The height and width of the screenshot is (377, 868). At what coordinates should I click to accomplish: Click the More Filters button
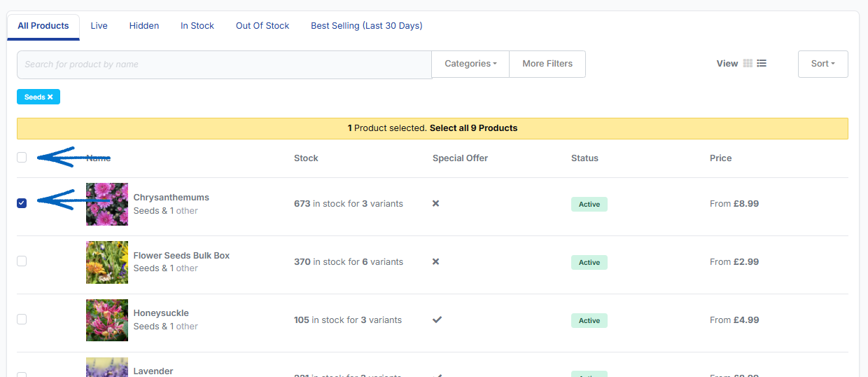pyautogui.click(x=547, y=64)
